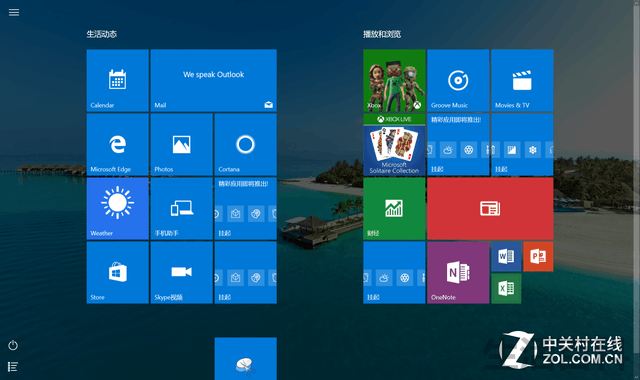This screenshot has width=640, height=380.
Task: Launch Excel from its small green tile
Action: tap(506, 289)
